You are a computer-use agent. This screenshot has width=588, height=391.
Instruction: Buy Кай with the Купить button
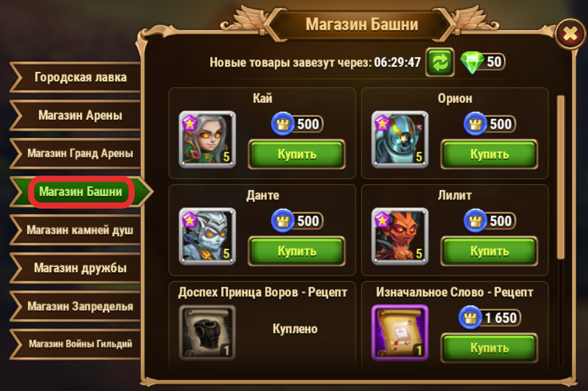click(297, 154)
